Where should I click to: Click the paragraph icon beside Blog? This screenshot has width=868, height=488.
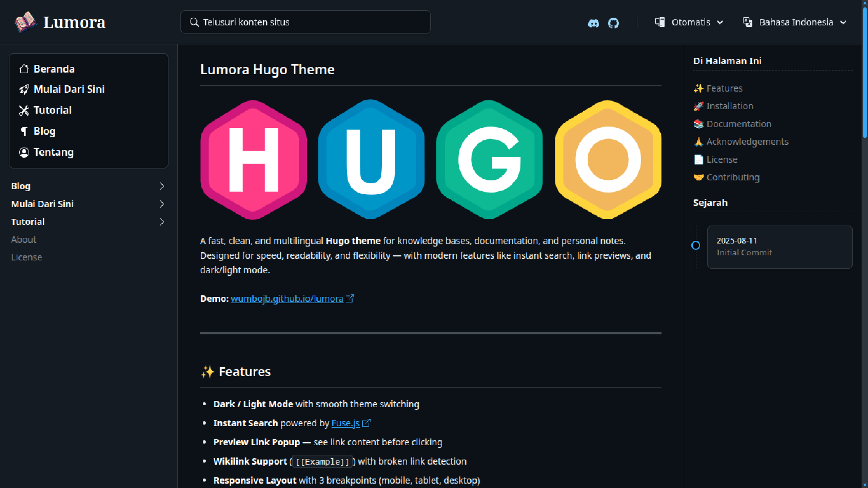(x=24, y=131)
